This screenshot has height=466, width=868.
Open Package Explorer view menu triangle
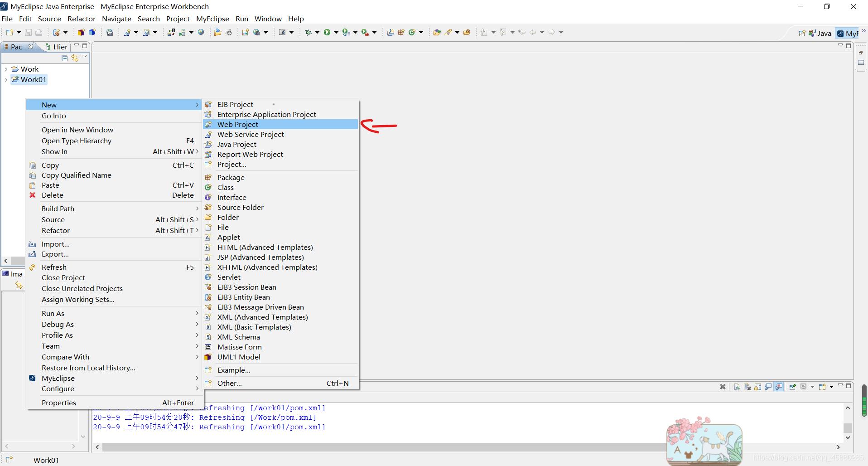(85, 57)
